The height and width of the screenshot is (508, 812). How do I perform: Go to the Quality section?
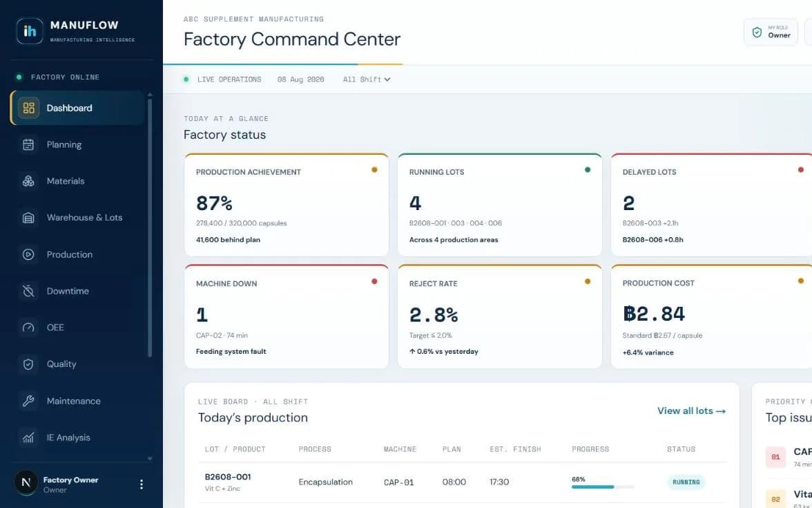point(77,364)
